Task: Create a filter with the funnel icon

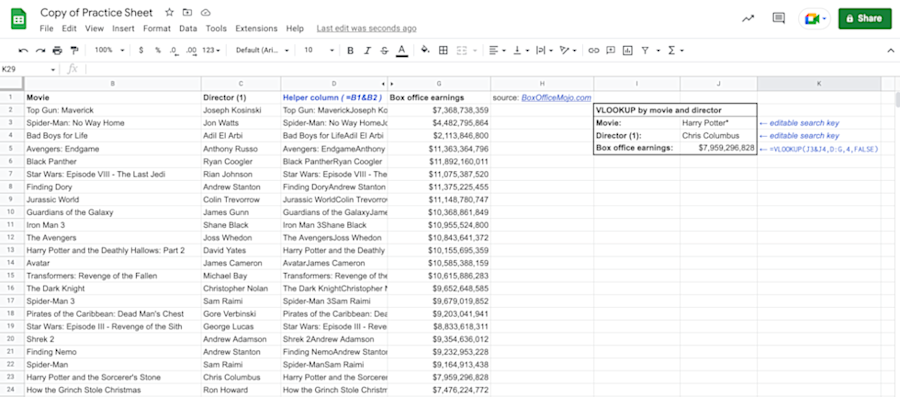Action: (x=645, y=50)
